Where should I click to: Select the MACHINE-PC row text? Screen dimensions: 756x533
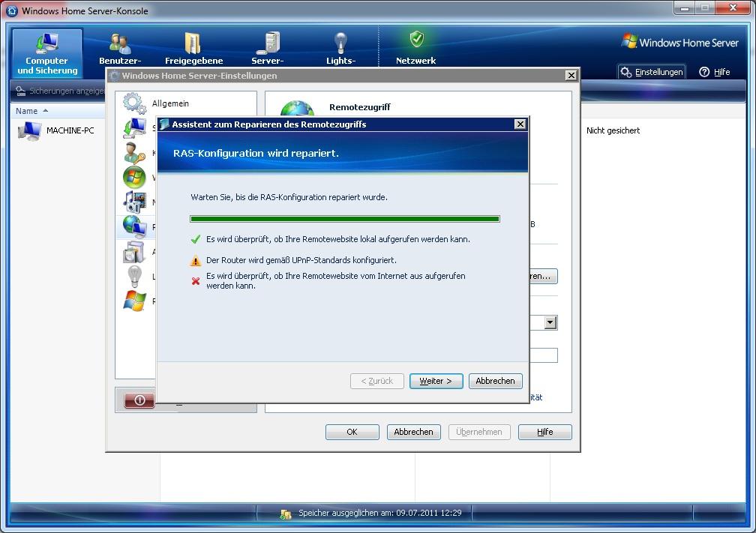(70, 130)
